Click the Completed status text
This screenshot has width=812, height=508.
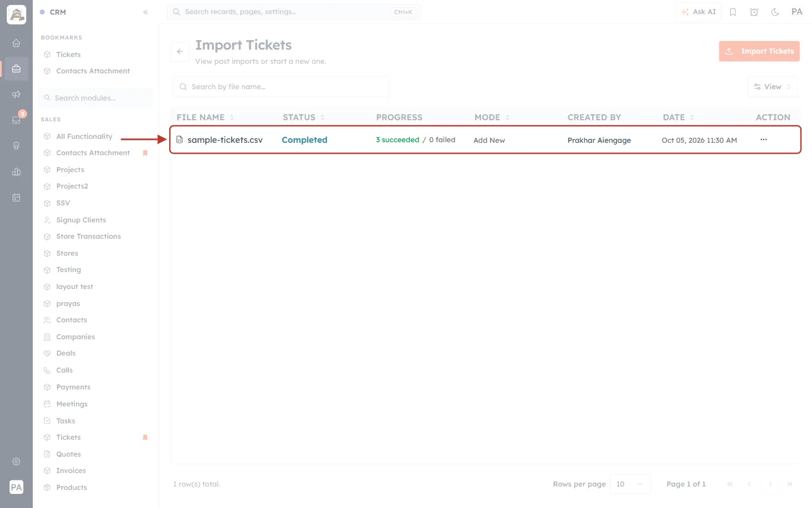[x=304, y=140]
